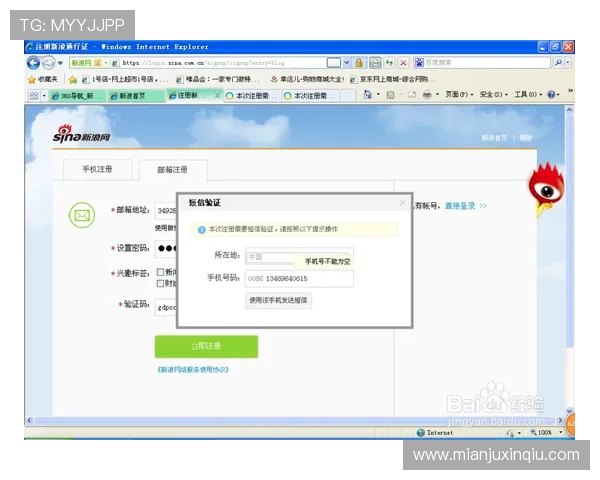This screenshot has width=600, height=480.
Task: Click the horizontal scrollbar left arrow
Action: coord(29,420)
